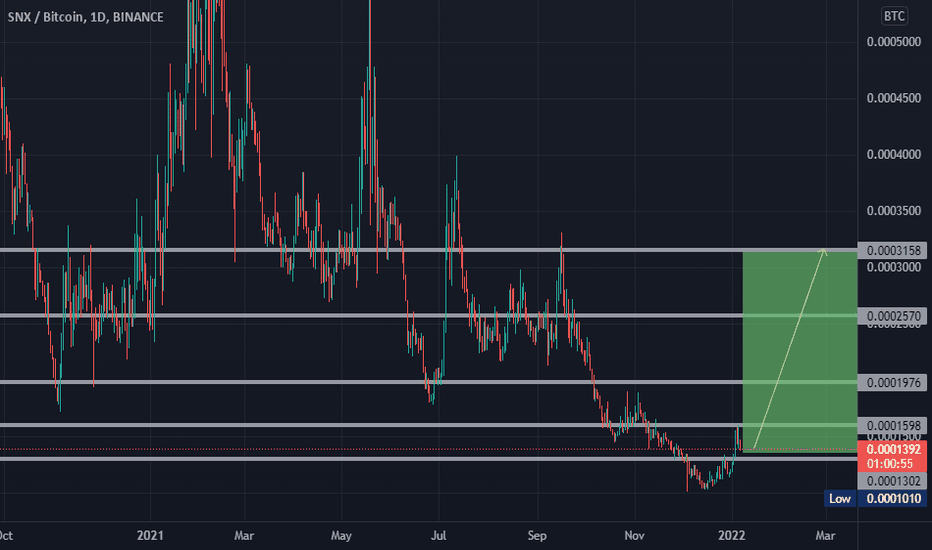Image resolution: width=932 pixels, height=550 pixels.
Task: Click the 2021 label on time axis
Action: (150, 535)
